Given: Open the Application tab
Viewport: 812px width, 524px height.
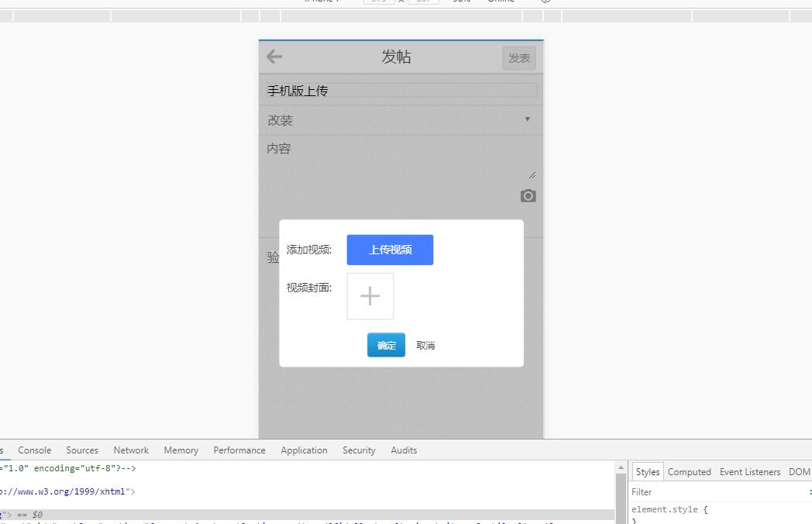Looking at the screenshot, I should coord(304,450).
